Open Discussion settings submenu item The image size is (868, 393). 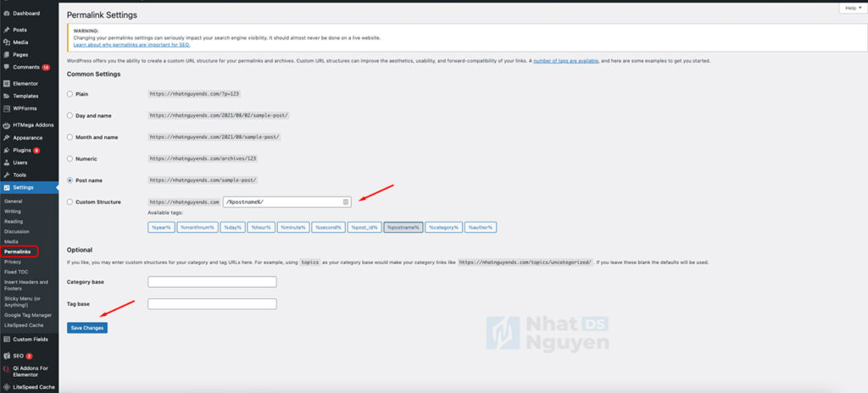pos(17,231)
